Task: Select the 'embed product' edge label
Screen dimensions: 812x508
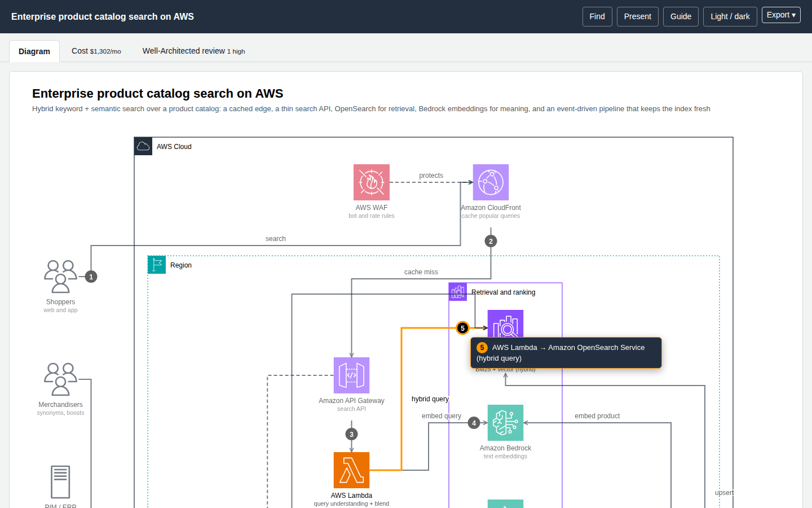Action: point(597,416)
